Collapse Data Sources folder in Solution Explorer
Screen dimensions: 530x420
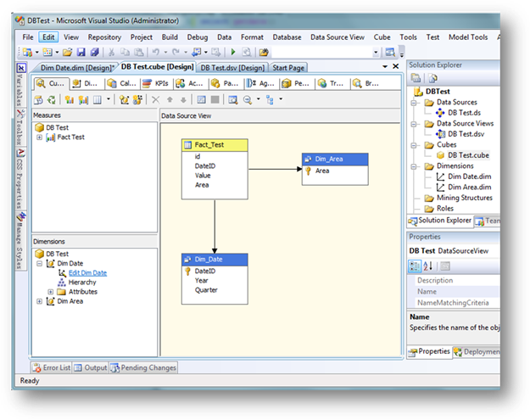point(413,103)
